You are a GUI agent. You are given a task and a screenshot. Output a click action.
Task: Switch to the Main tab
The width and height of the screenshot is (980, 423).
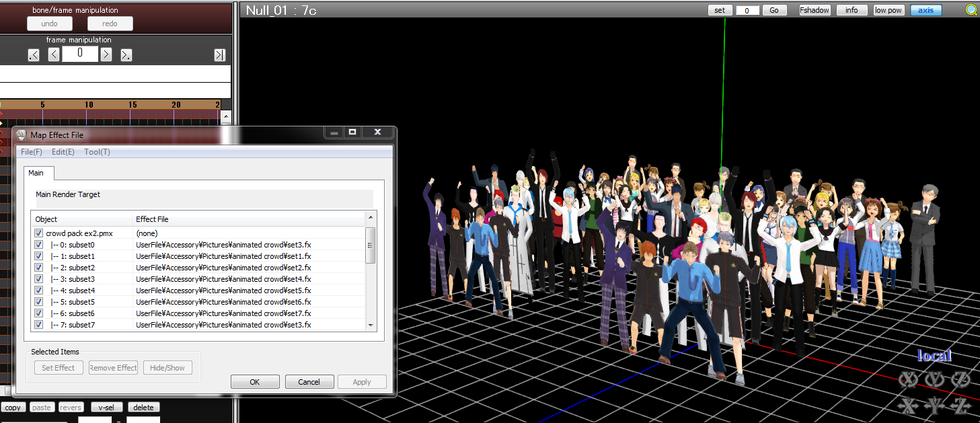pos(38,173)
